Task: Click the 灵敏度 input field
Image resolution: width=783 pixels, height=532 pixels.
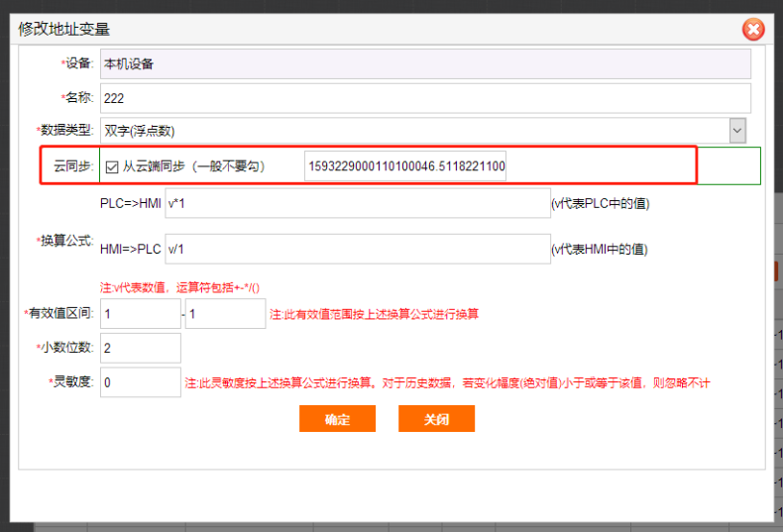Action: pos(140,382)
